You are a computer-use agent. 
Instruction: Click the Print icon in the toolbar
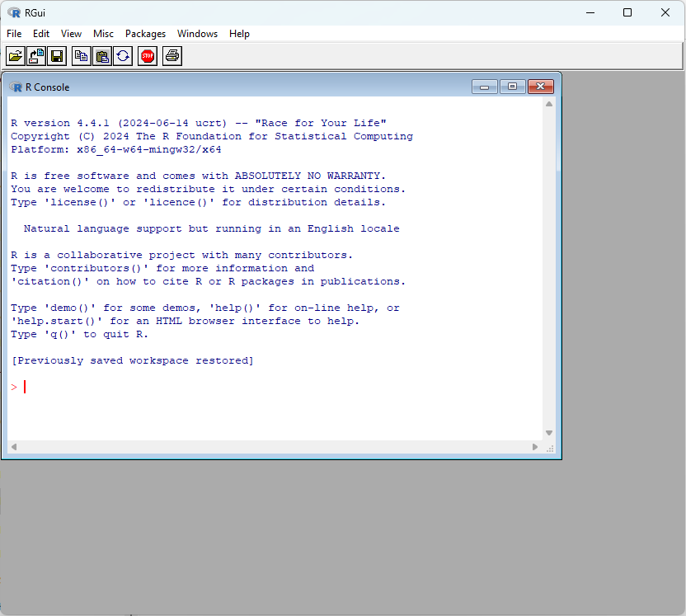(171, 56)
